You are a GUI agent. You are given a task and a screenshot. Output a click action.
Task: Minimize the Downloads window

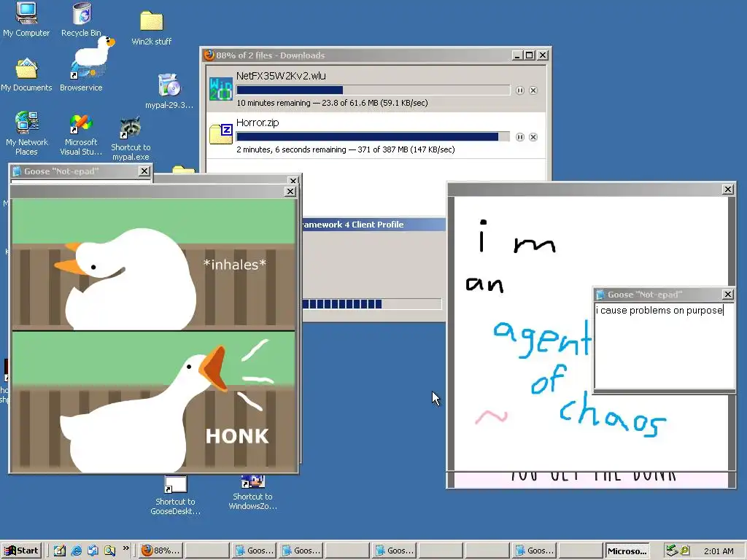pos(517,55)
